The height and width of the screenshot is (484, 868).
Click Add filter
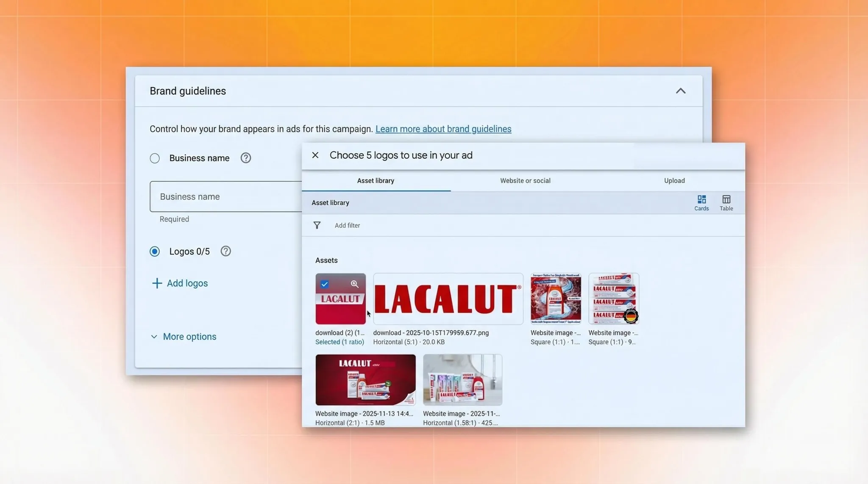click(347, 225)
